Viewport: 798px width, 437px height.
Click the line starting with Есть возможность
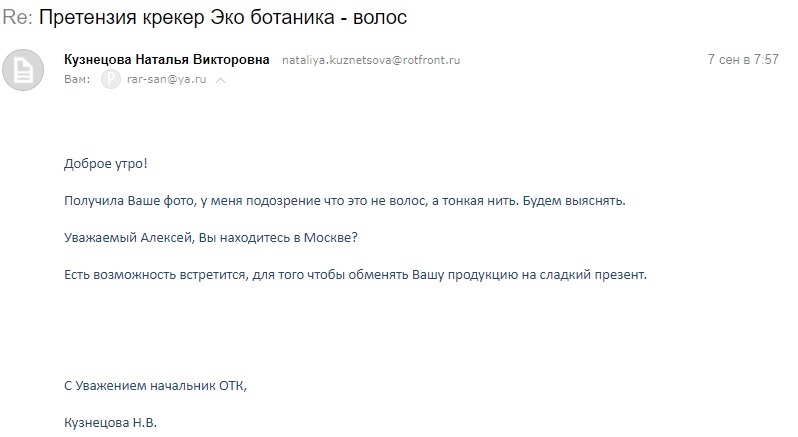tap(355, 274)
